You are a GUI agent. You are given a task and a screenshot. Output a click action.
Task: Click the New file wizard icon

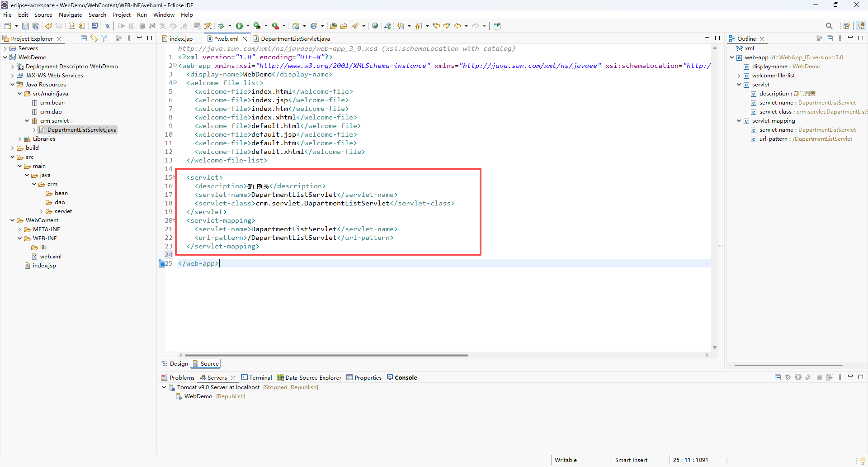point(8,26)
